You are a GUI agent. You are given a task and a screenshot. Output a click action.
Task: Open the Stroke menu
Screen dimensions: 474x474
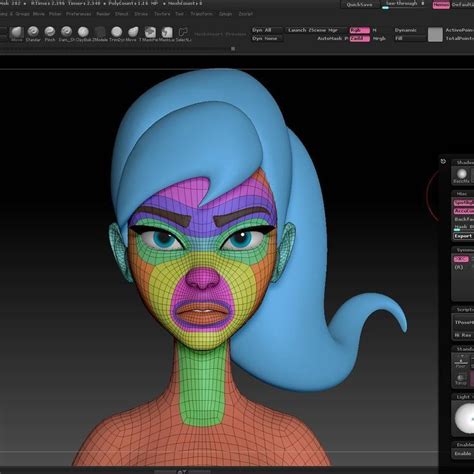(141, 14)
